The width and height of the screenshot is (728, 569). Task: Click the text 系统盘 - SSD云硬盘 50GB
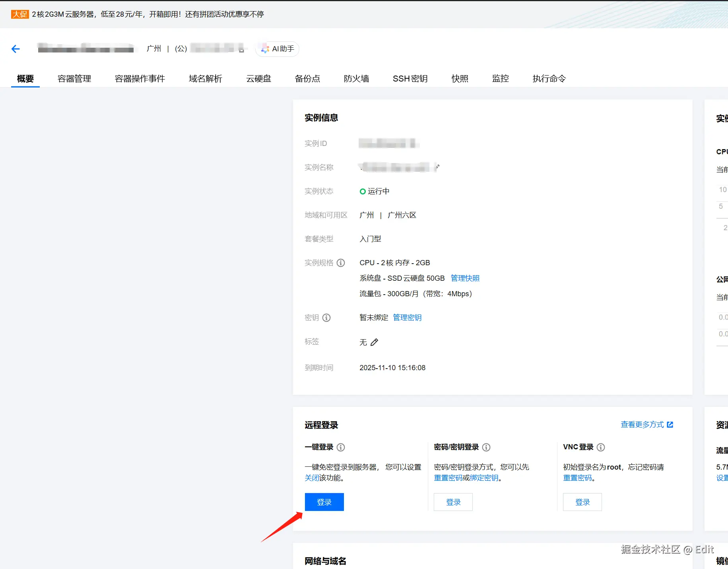tap(402, 278)
